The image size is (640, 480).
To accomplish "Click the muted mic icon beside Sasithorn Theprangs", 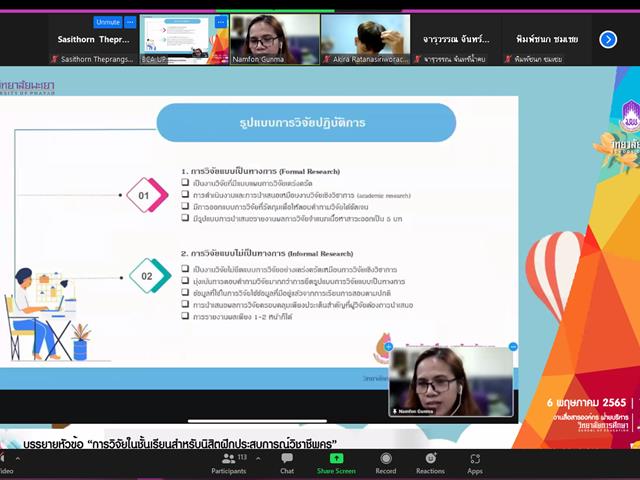I will coord(54,59).
